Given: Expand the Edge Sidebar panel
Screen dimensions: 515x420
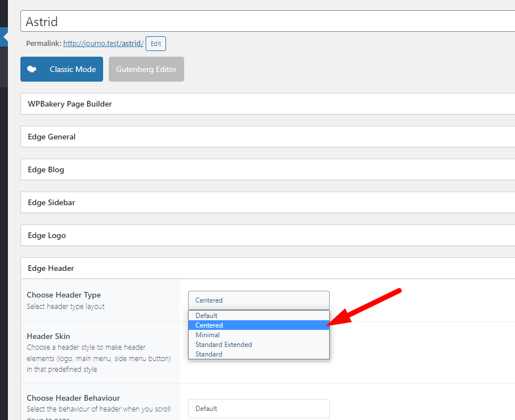Looking at the screenshot, I should coord(267,202).
